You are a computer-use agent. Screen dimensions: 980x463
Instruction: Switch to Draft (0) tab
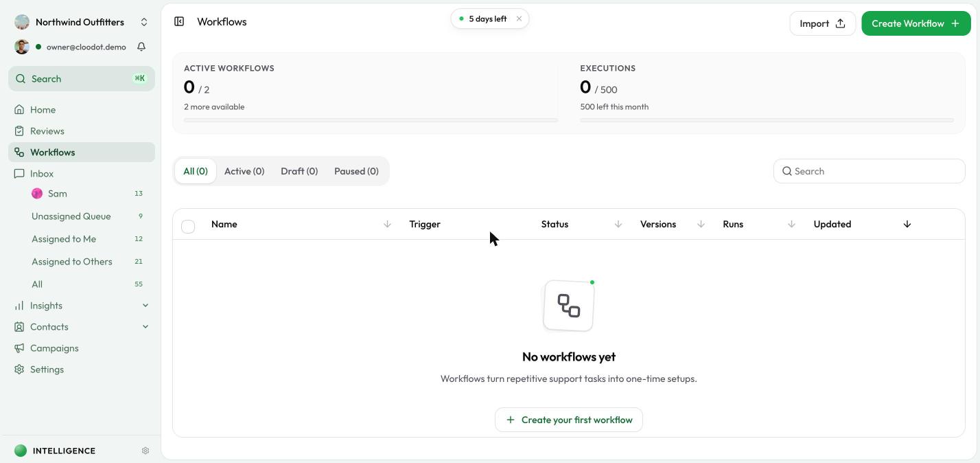pos(299,171)
